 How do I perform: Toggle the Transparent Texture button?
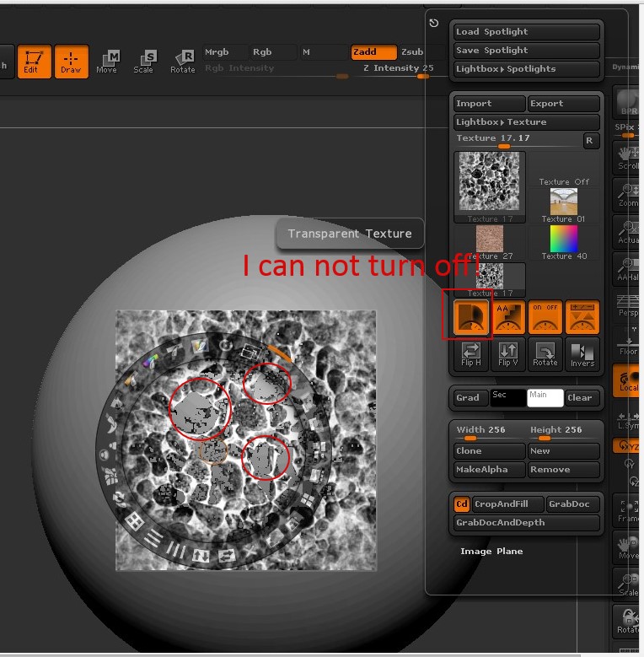[x=471, y=317]
